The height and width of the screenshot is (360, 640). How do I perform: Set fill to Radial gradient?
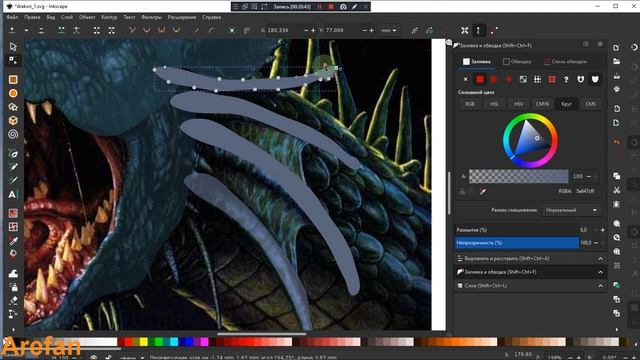coord(509,79)
